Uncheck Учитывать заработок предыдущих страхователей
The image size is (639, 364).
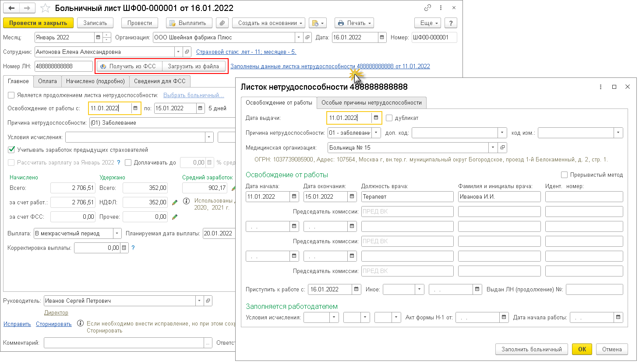(11, 150)
